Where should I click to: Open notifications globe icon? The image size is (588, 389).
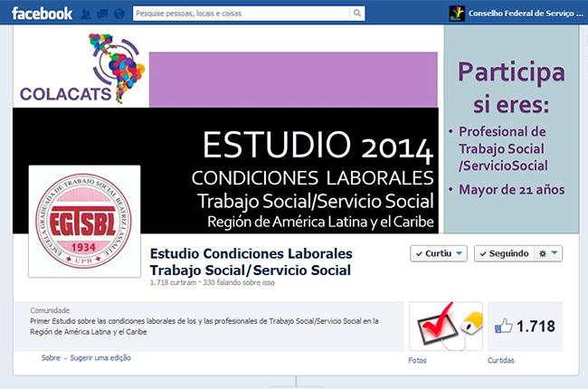119,14
